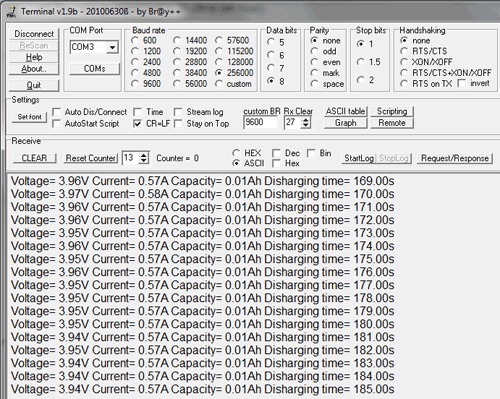Click the Reset Counter button

click(91, 158)
